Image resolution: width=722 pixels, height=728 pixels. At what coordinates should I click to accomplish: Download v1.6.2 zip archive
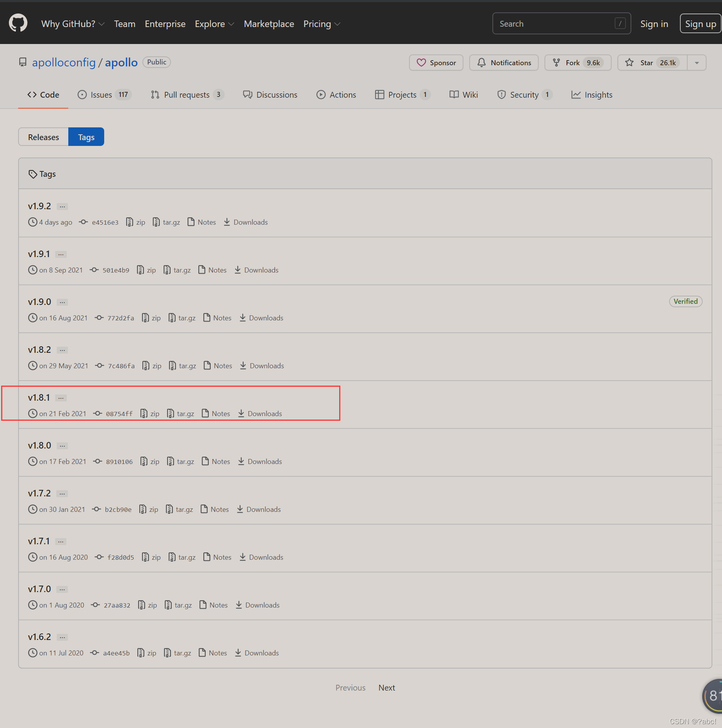click(147, 653)
